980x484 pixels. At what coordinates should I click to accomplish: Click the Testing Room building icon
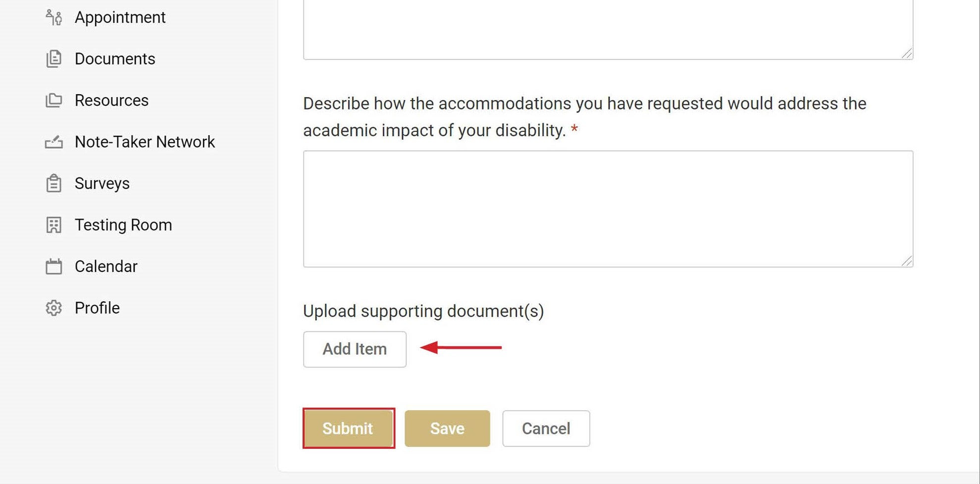click(x=53, y=225)
